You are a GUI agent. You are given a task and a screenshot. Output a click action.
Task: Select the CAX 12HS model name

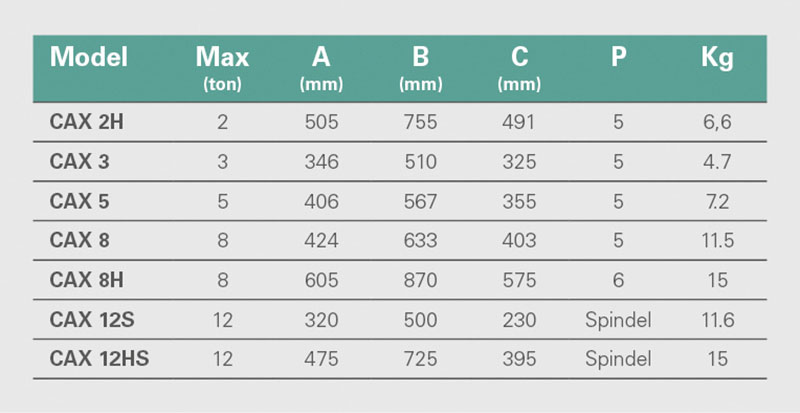(99, 359)
